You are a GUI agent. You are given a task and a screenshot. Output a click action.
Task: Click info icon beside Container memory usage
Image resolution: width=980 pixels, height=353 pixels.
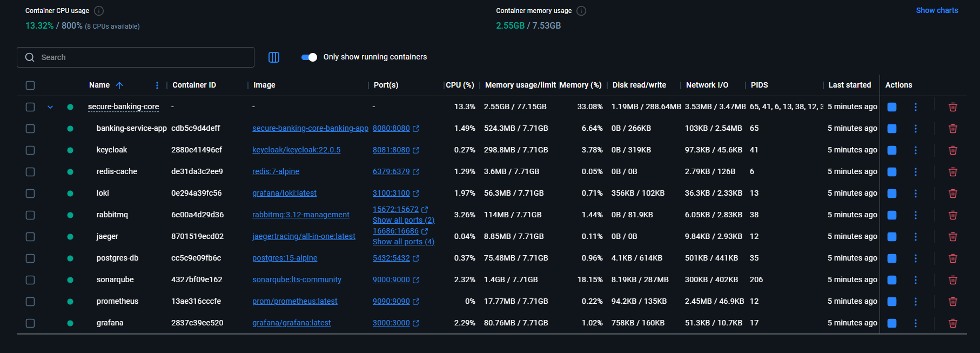(581, 11)
